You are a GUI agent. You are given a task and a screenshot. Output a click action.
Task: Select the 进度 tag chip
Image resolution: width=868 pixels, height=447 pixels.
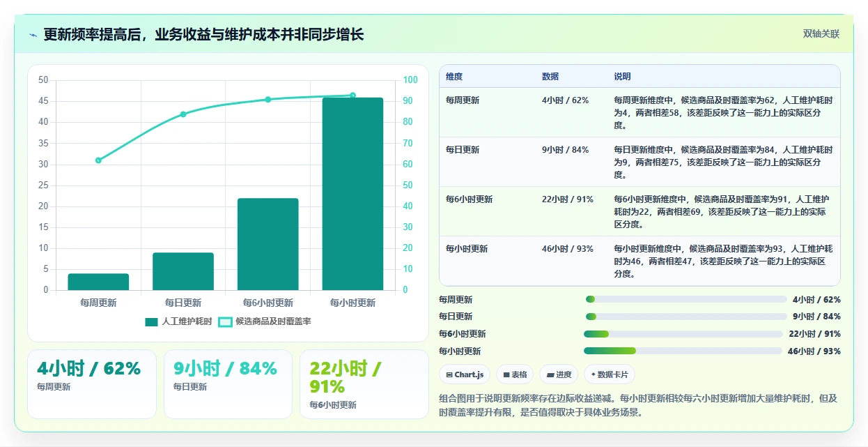pyautogui.click(x=559, y=374)
